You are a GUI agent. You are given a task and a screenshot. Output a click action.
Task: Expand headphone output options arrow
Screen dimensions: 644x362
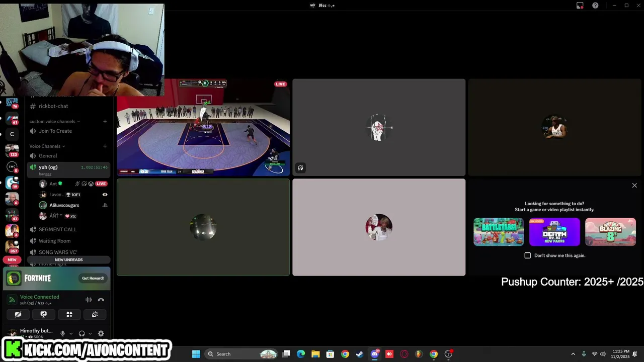(90, 333)
